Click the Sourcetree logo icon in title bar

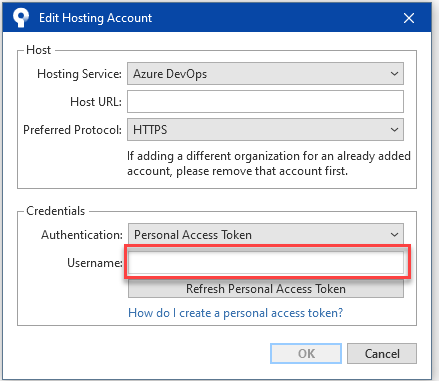(x=21, y=18)
